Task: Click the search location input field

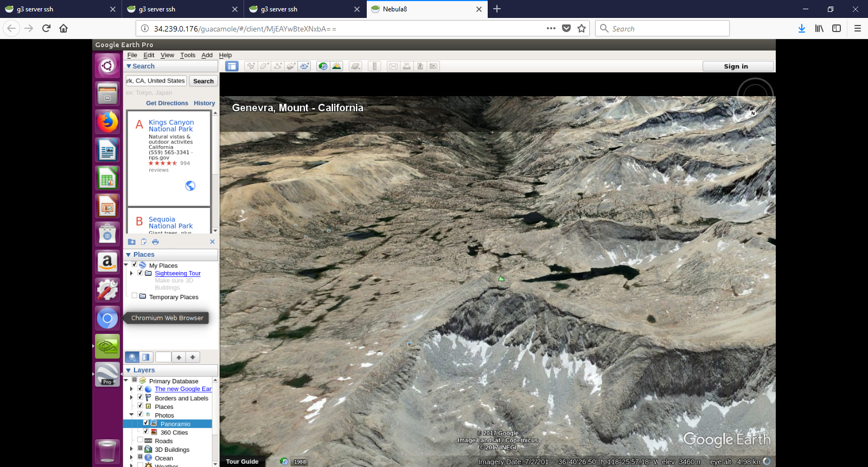Action: [156, 81]
